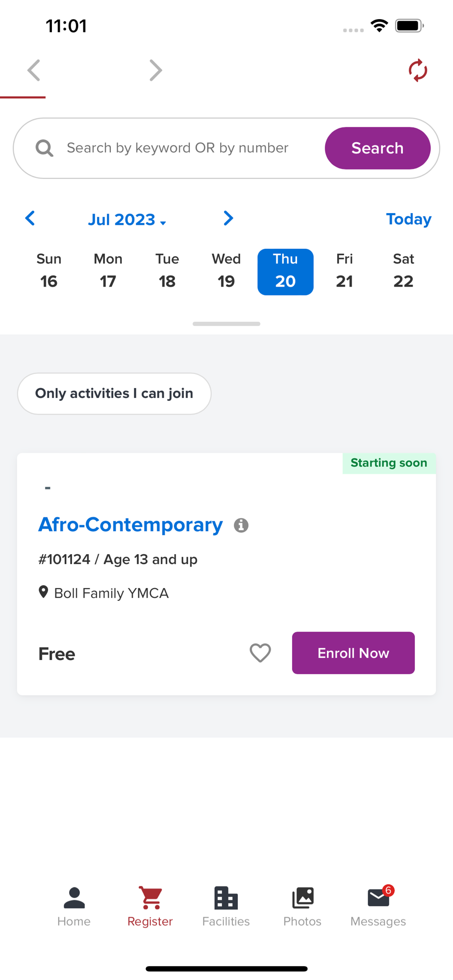
Task: Expand the Jul 2023 month picker
Action: click(127, 220)
